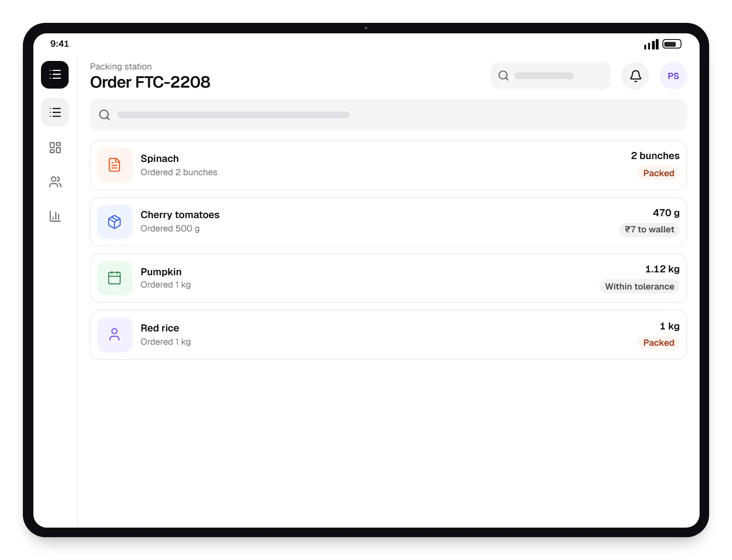This screenshot has height=560, width=732.
Task: Open notifications bell
Action: (x=635, y=76)
